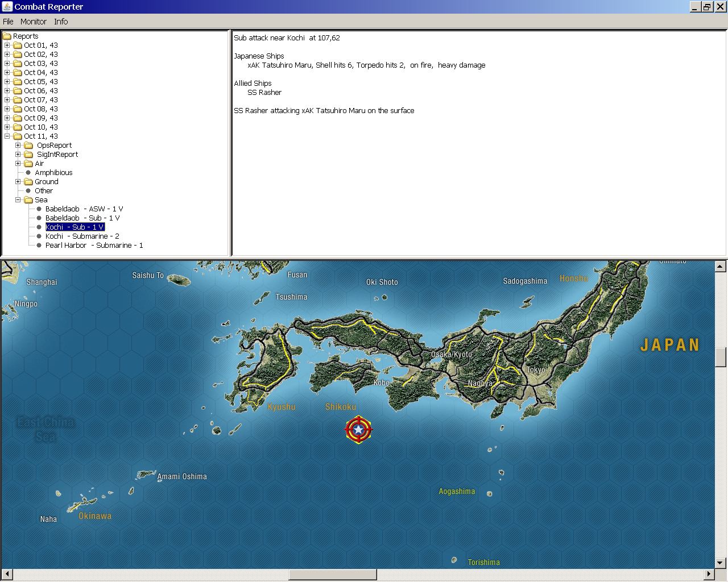Restore down the Combat Reporter window
The height and width of the screenshot is (582, 728).
tap(707, 7)
